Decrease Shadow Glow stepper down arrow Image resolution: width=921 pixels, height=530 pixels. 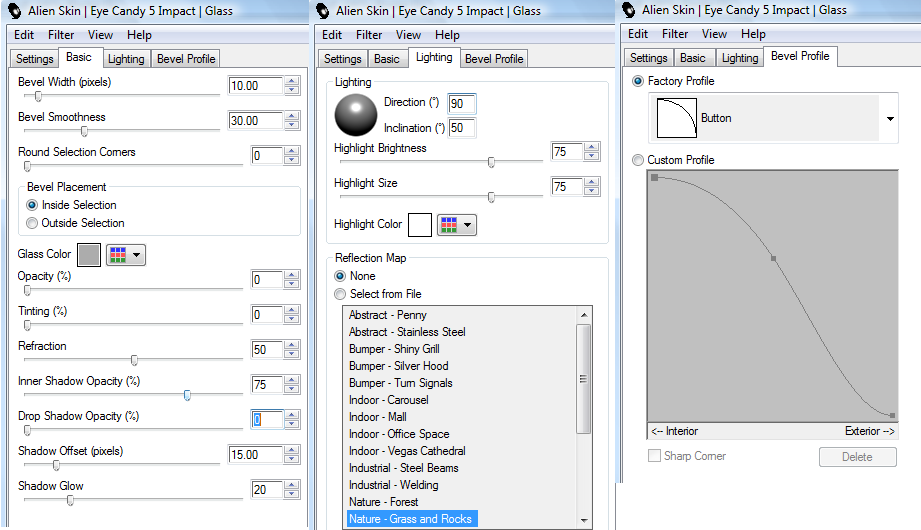click(292, 494)
